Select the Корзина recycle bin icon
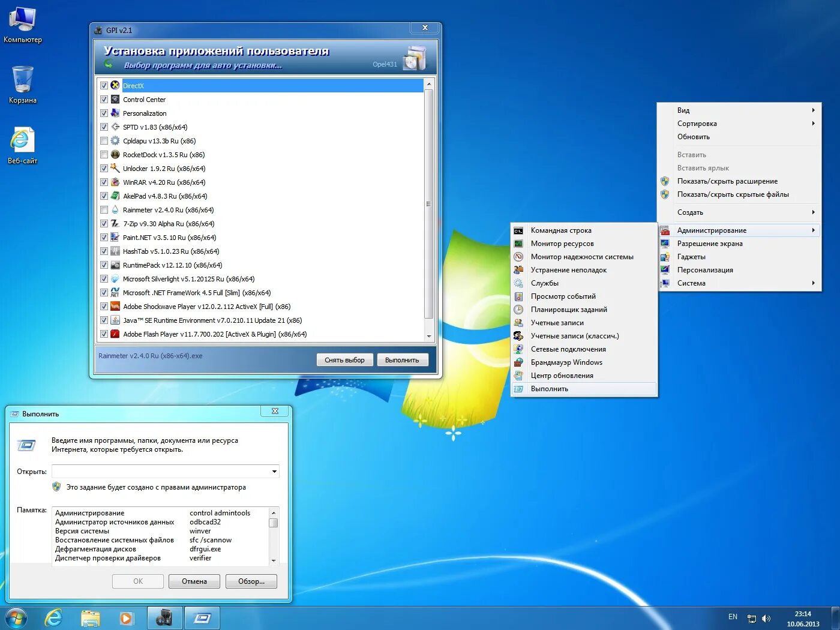 pos(22,85)
